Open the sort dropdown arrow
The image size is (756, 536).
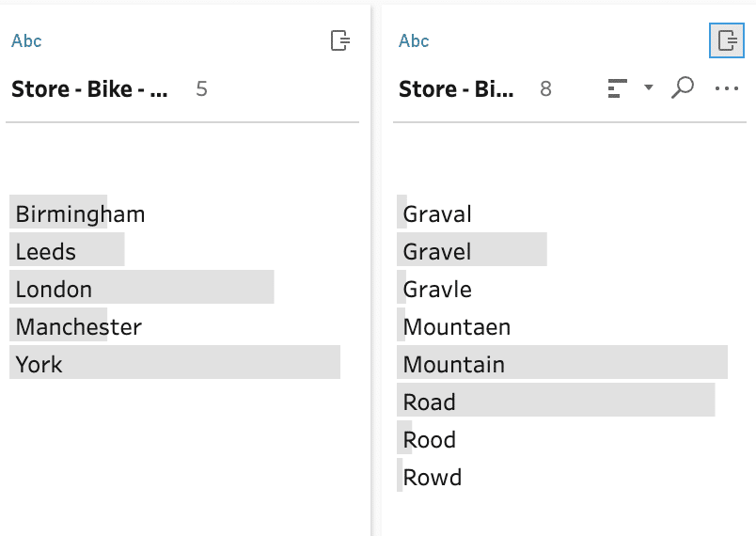click(x=649, y=87)
